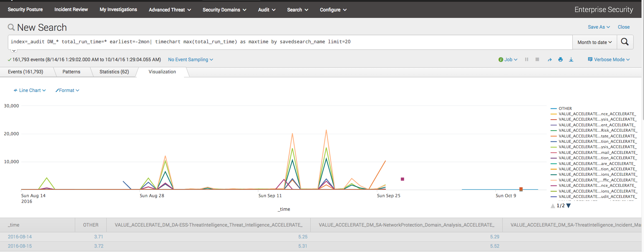Image resolution: width=644 pixels, height=252 pixels.
Task: Click the Close link
Action: pos(623,27)
